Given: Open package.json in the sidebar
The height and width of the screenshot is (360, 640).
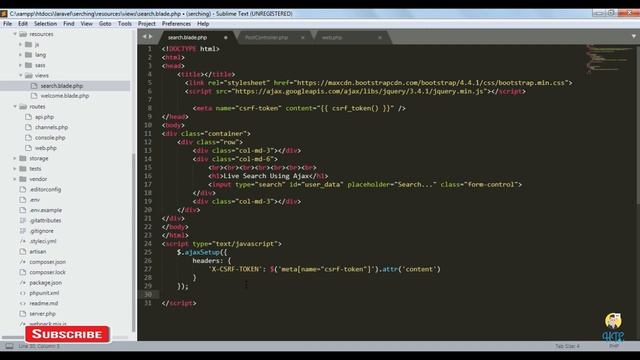Looking at the screenshot, I should (45, 282).
